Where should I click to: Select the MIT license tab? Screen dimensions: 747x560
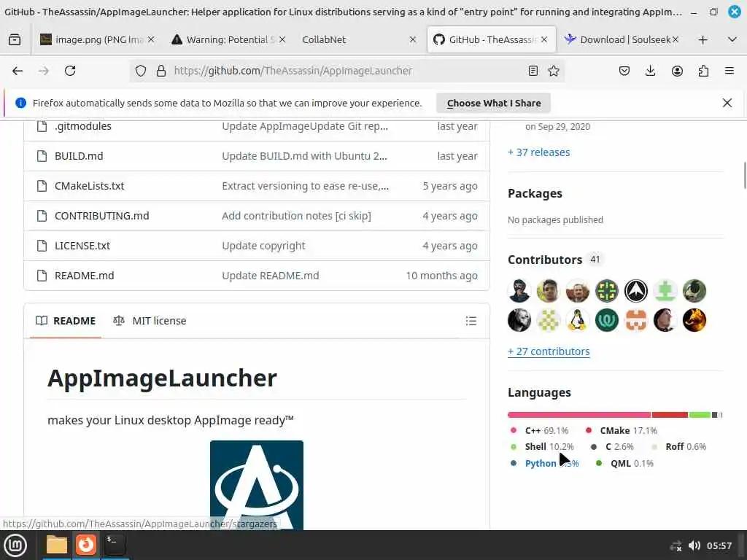(150, 321)
